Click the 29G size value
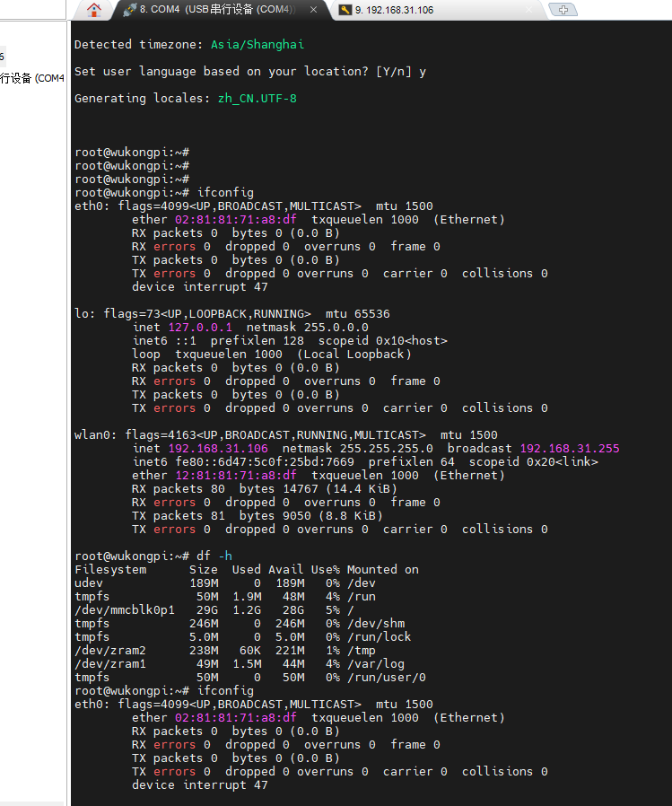672x806 pixels. [207, 610]
